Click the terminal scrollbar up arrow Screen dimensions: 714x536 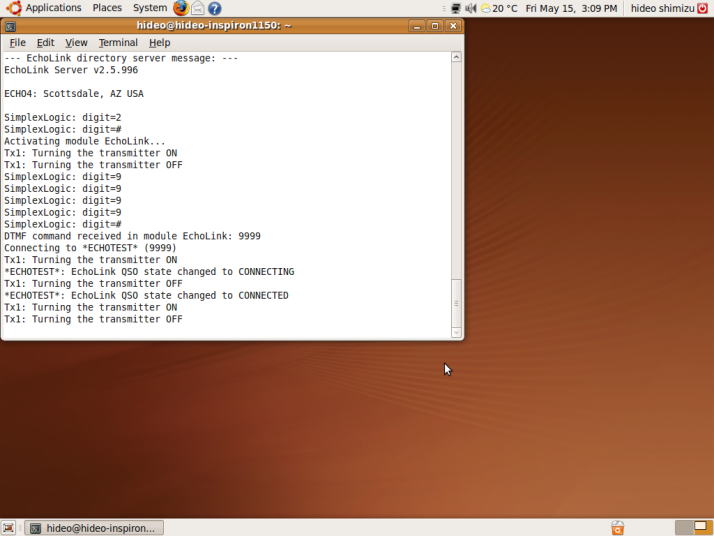tap(456, 57)
